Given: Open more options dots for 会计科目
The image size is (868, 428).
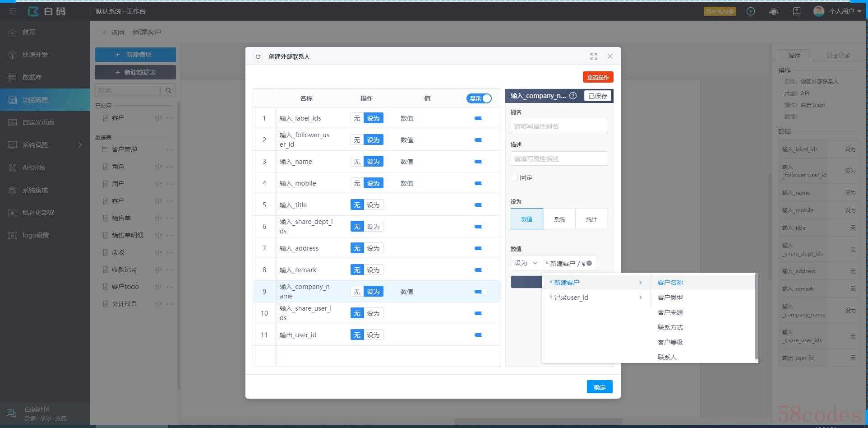Looking at the screenshot, I should click(170, 304).
